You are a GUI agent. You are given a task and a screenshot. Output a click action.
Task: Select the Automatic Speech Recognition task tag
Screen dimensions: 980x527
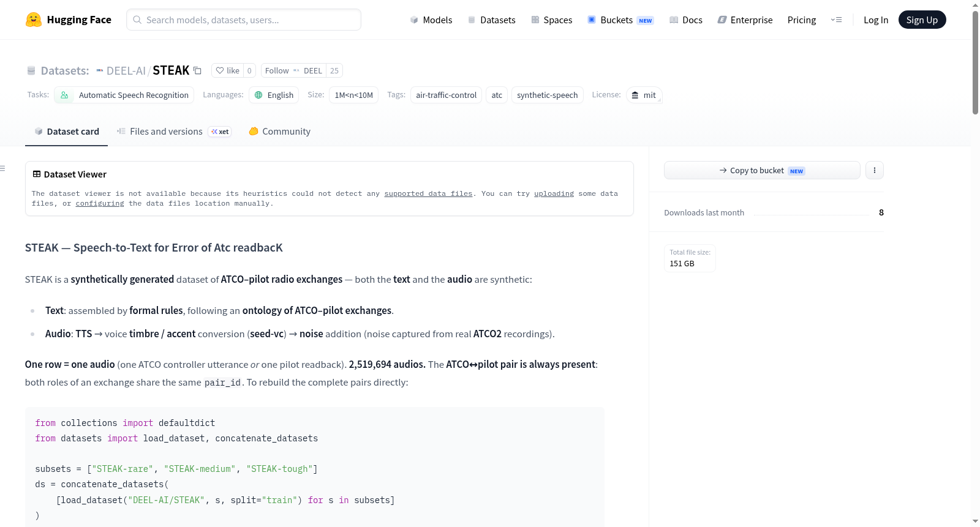click(124, 95)
